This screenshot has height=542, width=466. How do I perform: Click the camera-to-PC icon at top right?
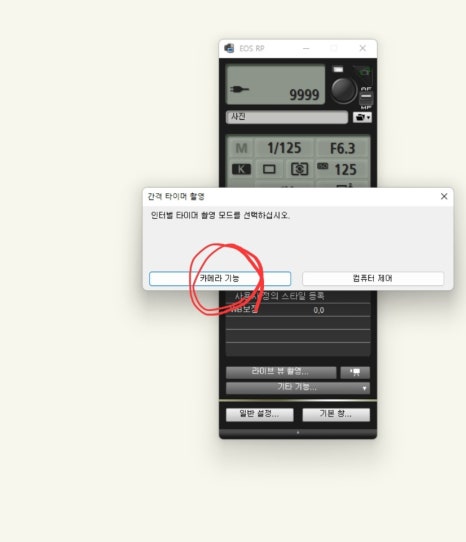(364, 72)
